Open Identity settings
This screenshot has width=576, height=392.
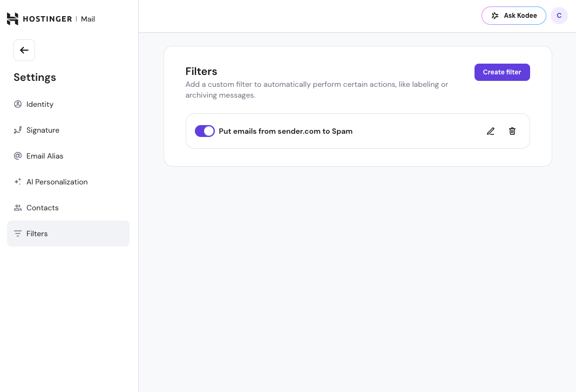[x=40, y=104]
